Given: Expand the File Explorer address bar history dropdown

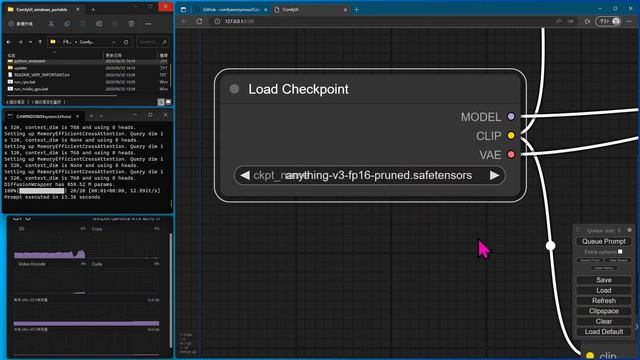Looking at the screenshot, I should (113, 42).
